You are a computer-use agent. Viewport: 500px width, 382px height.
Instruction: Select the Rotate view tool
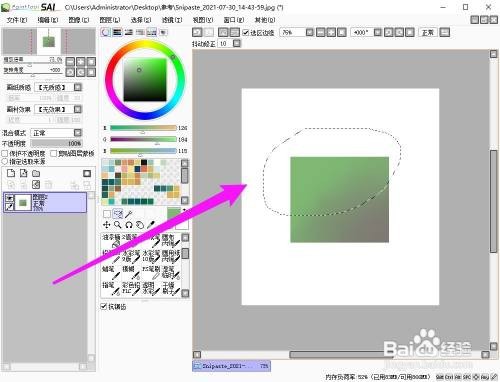(x=129, y=225)
